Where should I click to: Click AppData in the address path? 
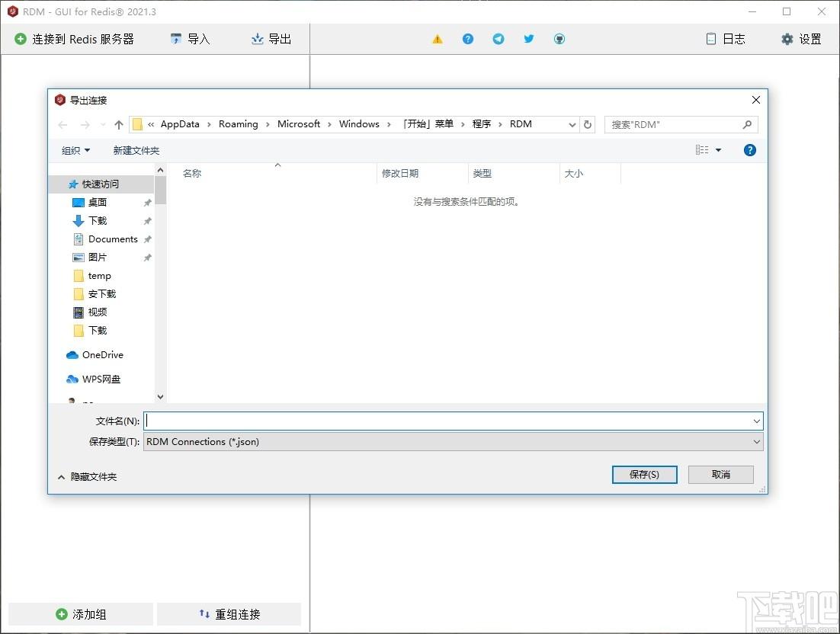(x=180, y=124)
